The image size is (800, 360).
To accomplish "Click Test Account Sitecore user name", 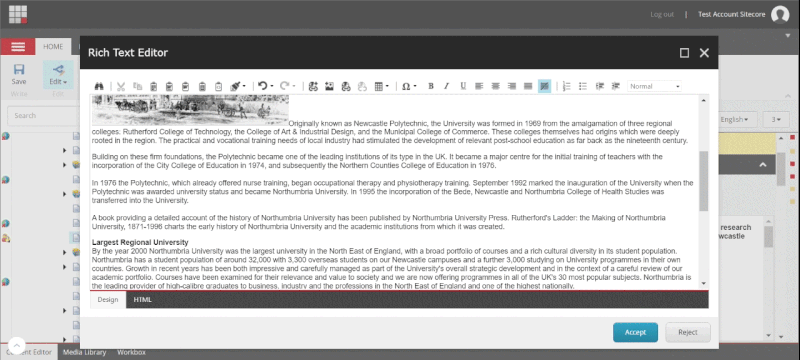I will click(731, 14).
